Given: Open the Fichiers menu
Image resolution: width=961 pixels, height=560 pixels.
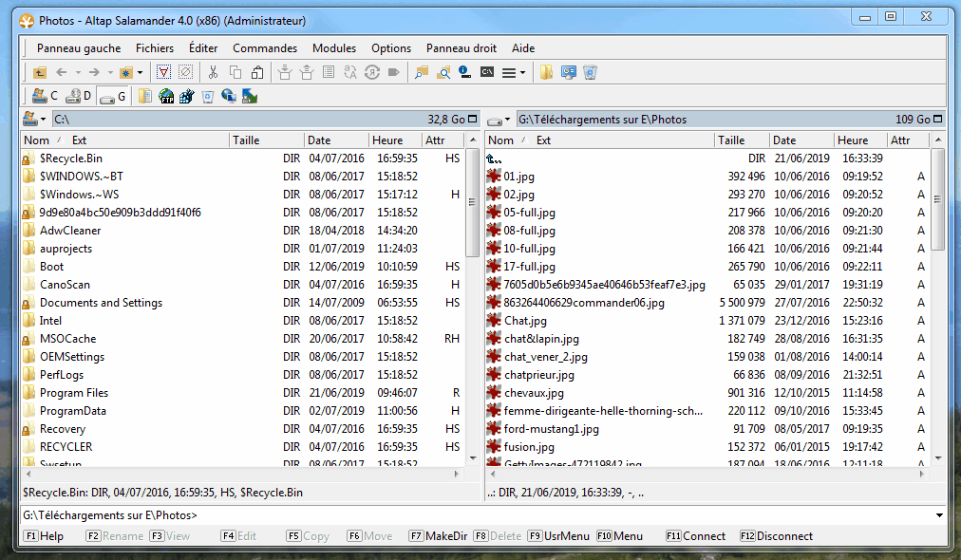Looking at the screenshot, I should (x=155, y=47).
